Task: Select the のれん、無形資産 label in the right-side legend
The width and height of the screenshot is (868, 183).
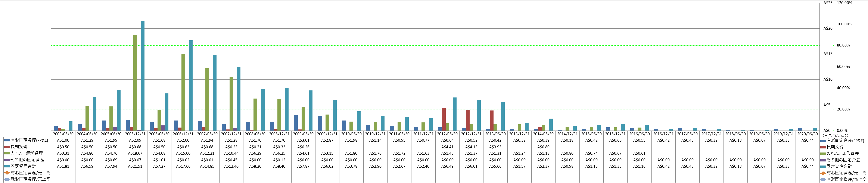Action: coord(843,153)
